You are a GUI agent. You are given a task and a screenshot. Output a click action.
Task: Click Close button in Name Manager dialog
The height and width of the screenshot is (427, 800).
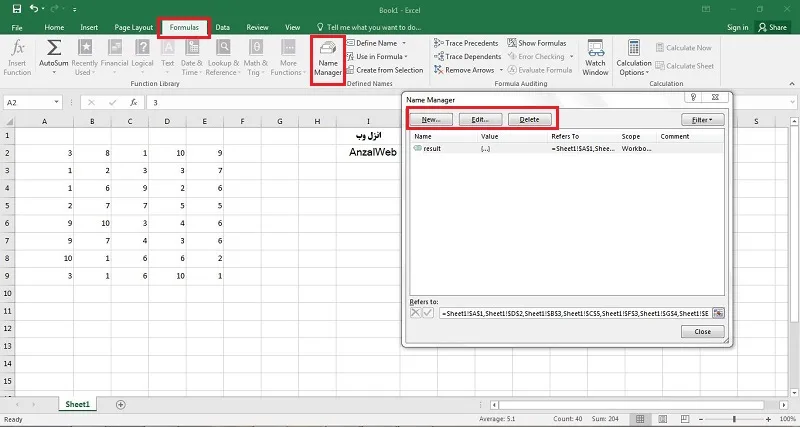(703, 332)
